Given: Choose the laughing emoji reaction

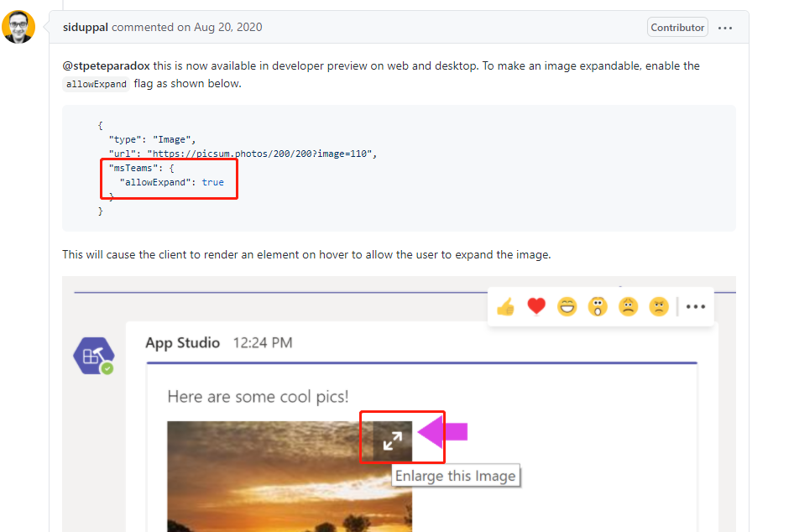Looking at the screenshot, I should (567, 306).
